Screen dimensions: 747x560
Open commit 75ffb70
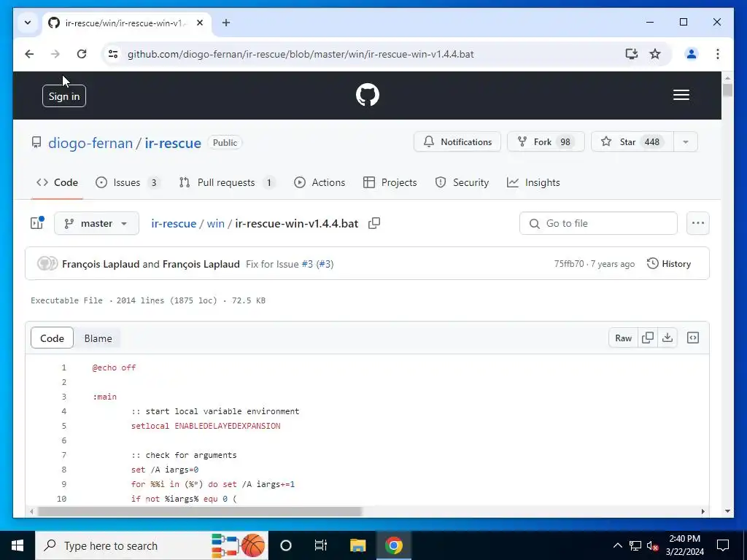[569, 264]
